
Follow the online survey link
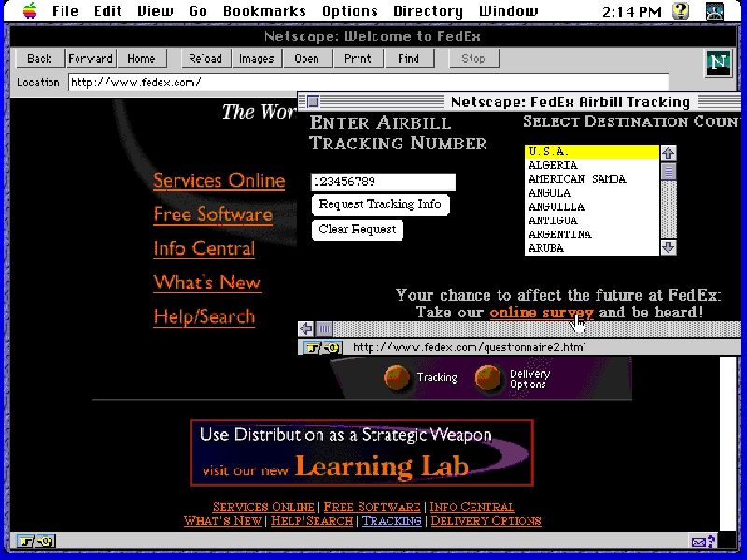pos(542,313)
